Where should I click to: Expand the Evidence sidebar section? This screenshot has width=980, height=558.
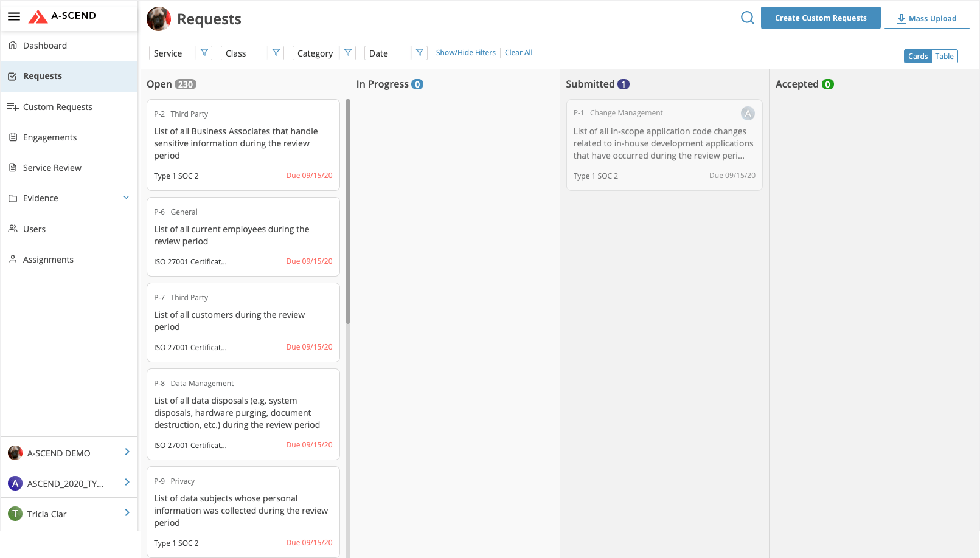(x=126, y=198)
